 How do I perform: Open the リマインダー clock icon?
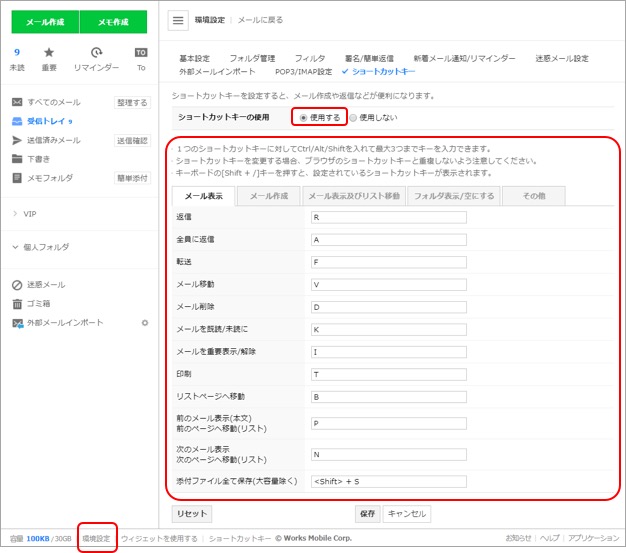(96, 53)
